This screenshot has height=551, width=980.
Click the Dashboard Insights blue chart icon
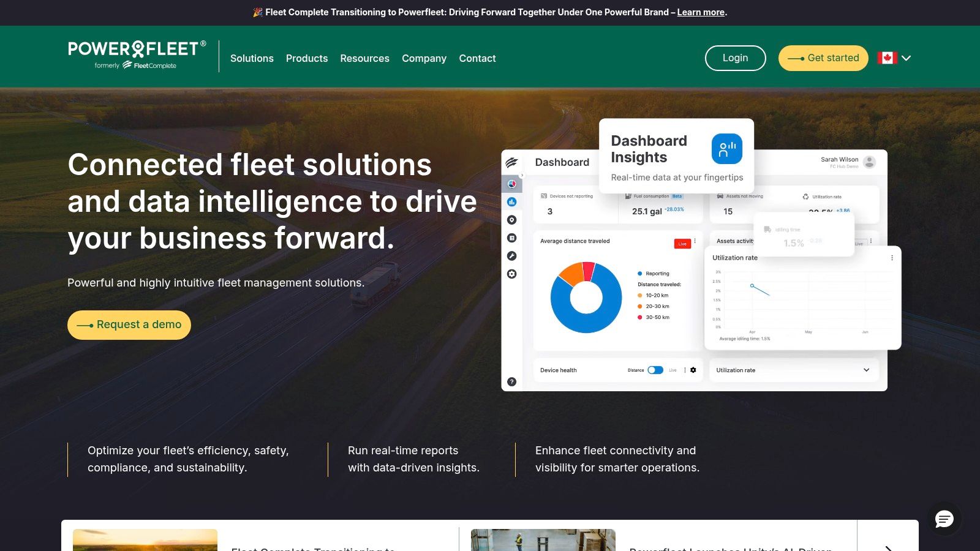pyautogui.click(x=727, y=149)
